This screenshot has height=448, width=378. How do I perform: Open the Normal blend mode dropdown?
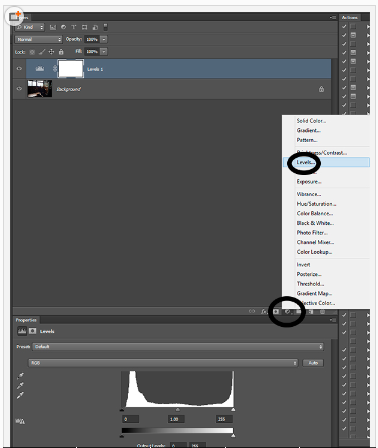pyautogui.click(x=38, y=39)
